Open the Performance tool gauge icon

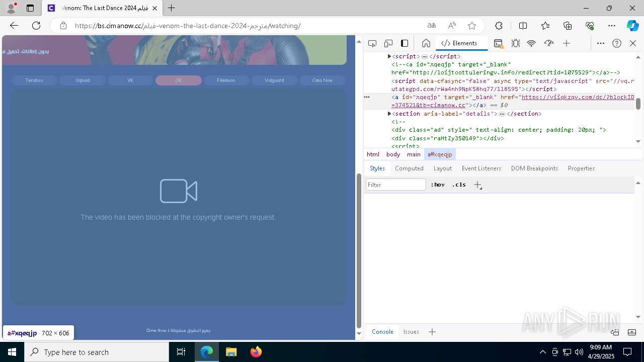click(549, 43)
